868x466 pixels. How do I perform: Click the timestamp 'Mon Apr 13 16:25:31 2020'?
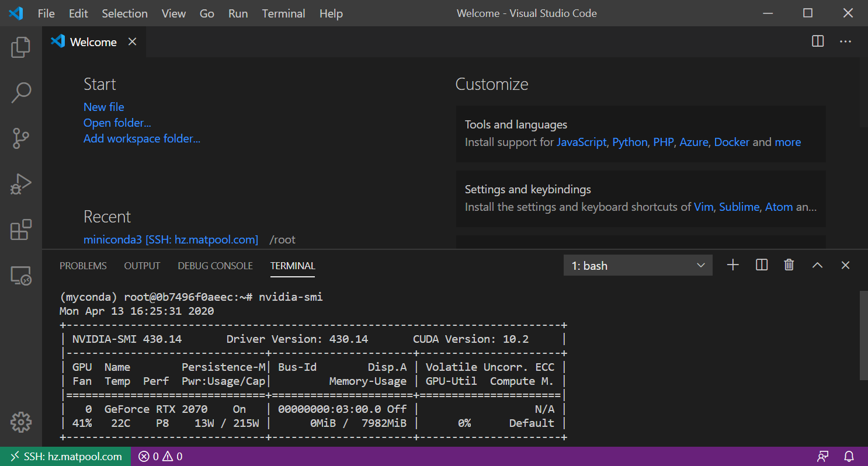tap(137, 311)
